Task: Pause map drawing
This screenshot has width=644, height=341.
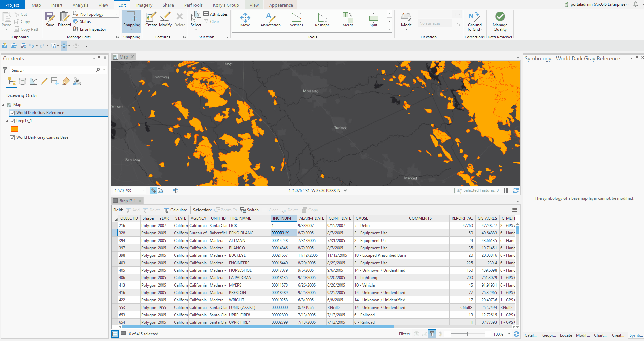Action: tap(506, 190)
